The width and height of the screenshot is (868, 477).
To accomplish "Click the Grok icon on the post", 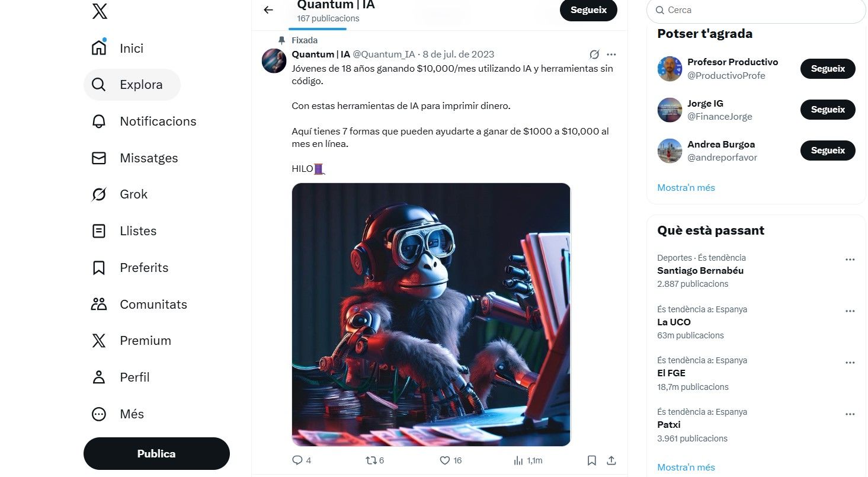I will tap(594, 55).
